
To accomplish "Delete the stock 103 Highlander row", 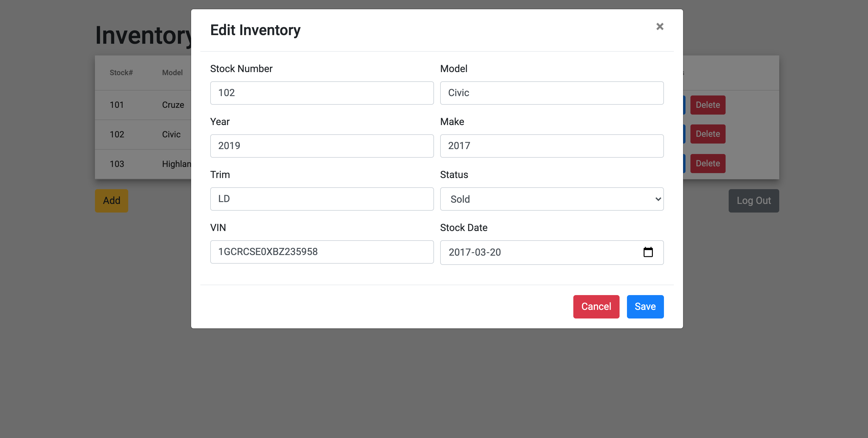I will (x=708, y=163).
